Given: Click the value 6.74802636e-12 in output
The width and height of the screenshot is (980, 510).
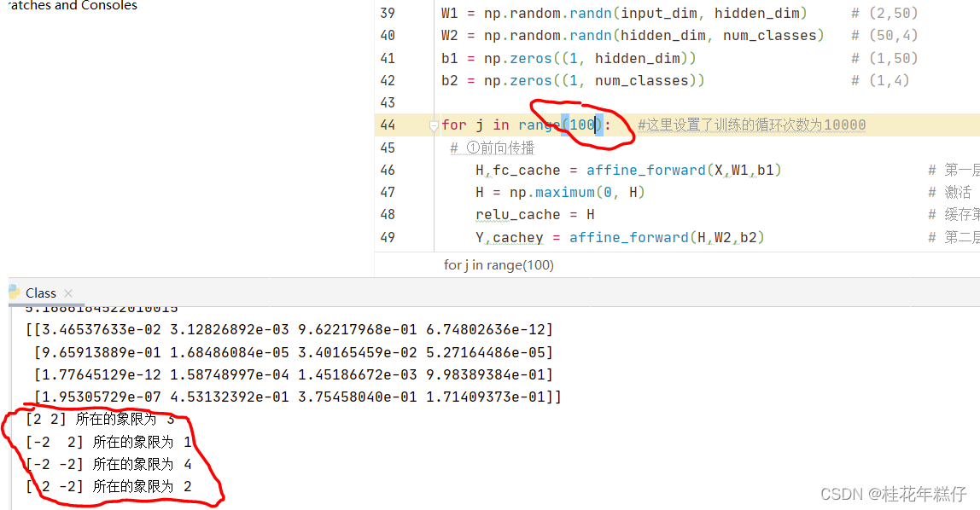Looking at the screenshot, I should [486, 329].
